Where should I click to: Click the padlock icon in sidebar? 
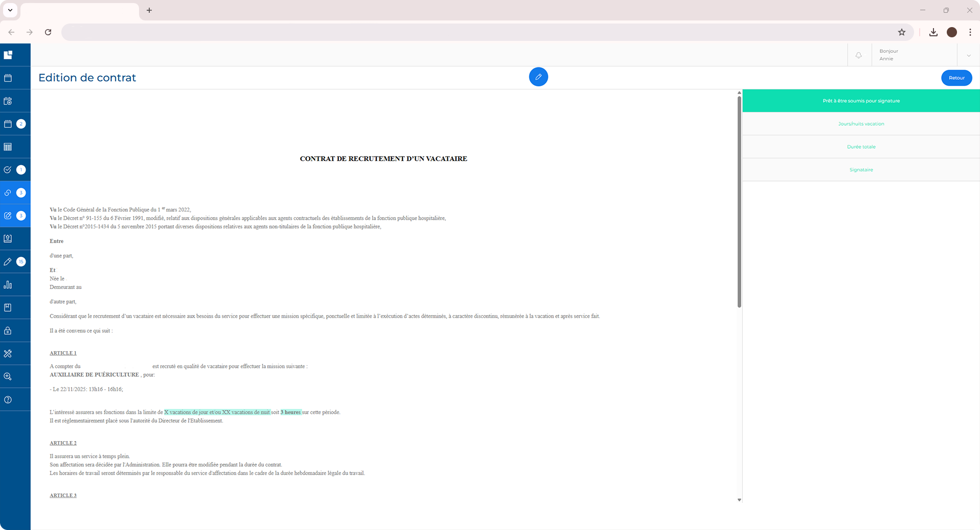[x=8, y=331]
